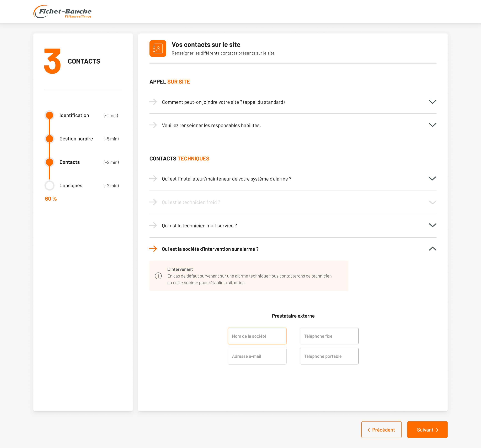The image size is (481, 448).
Task: Go back with the Précédent button
Action: coord(381,430)
